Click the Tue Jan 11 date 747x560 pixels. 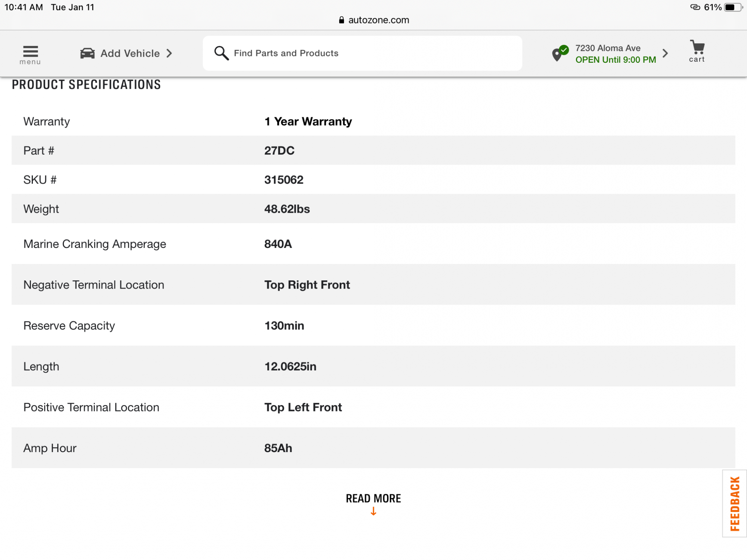click(72, 7)
